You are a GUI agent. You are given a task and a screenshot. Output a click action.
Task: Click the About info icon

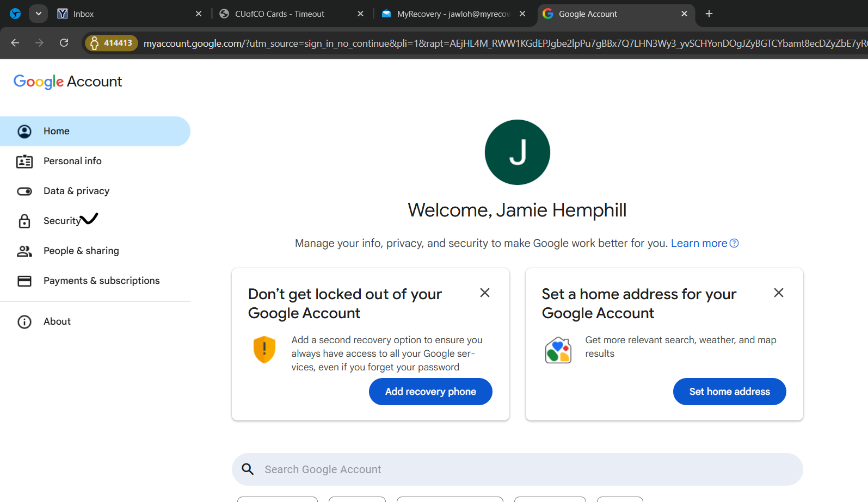24,322
